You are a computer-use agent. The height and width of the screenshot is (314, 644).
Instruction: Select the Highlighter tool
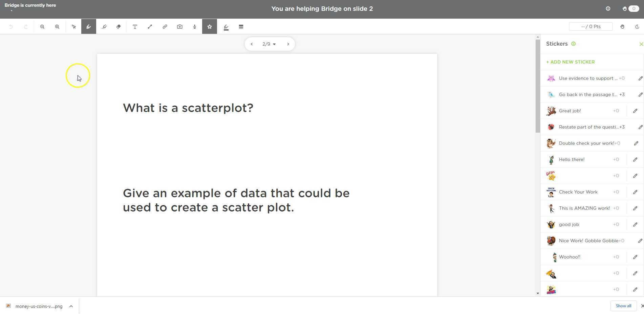click(x=104, y=27)
